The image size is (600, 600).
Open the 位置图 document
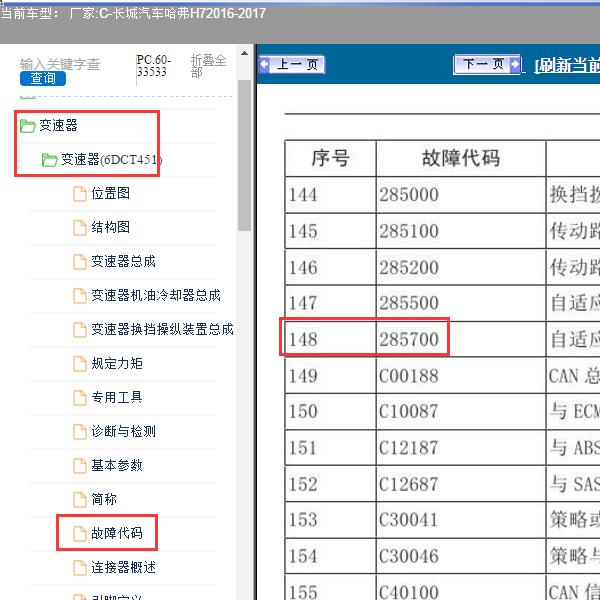pos(110,193)
